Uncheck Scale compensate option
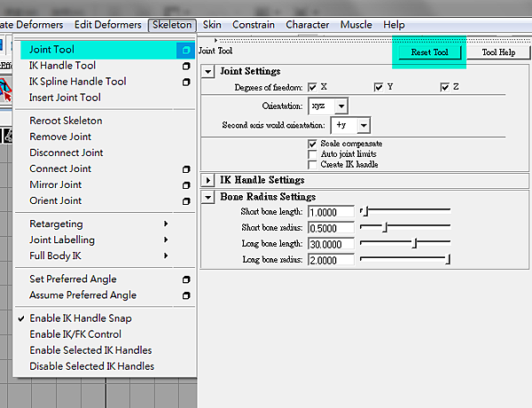Screen dimensions: 532x408 click(x=312, y=144)
